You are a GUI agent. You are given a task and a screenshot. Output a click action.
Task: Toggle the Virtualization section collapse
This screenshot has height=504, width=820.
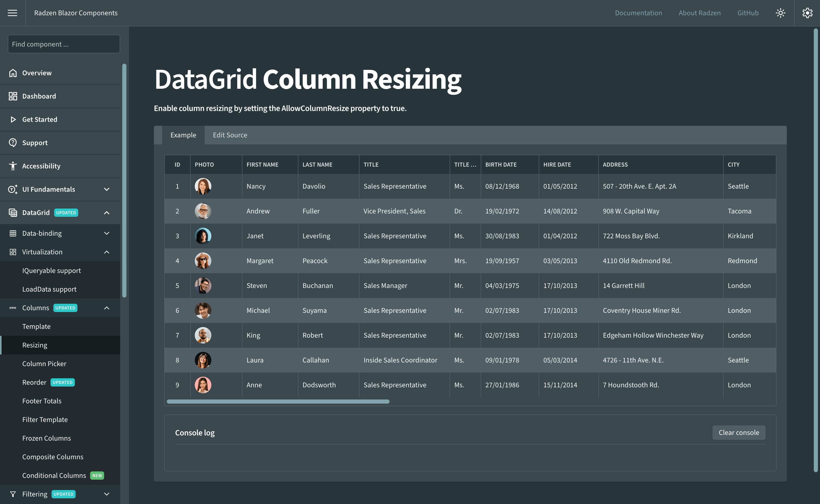click(x=107, y=251)
